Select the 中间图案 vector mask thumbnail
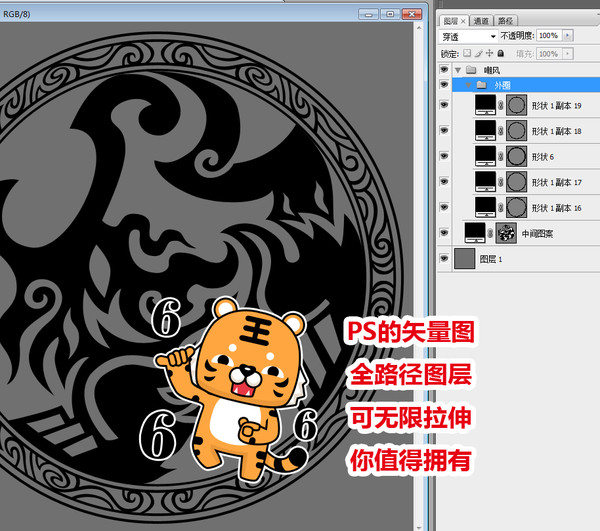The image size is (600, 531). coord(506,233)
